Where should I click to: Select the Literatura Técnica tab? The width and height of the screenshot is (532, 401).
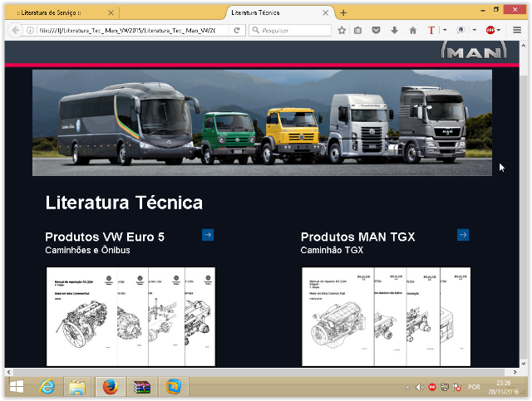pyautogui.click(x=278, y=13)
